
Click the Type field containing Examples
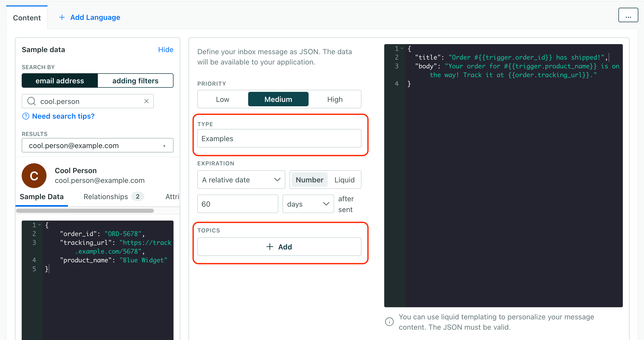279,138
